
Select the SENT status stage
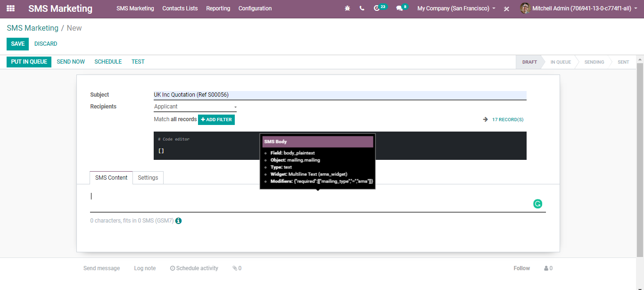[623, 62]
